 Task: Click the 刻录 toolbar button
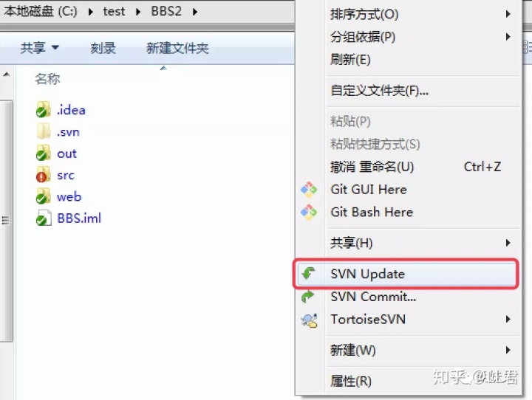click(x=103, y=48)
